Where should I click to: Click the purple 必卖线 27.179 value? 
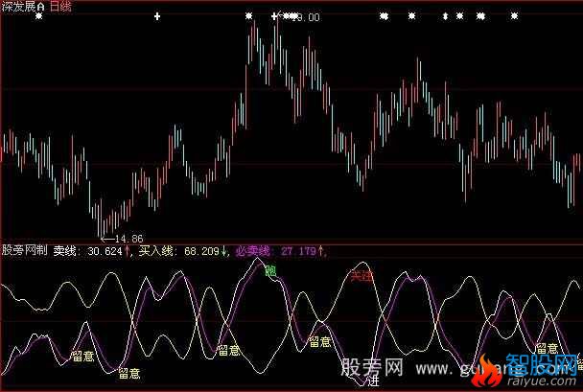click(x=298, y=251)
